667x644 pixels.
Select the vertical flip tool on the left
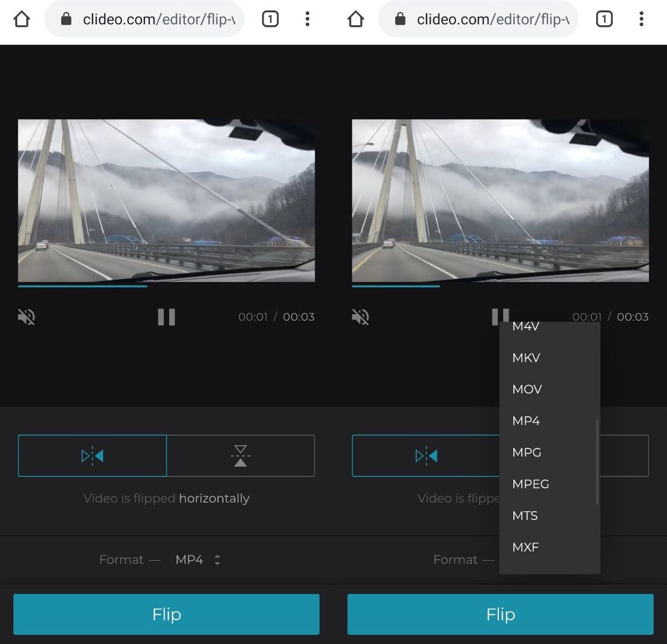tap(241, 455)
